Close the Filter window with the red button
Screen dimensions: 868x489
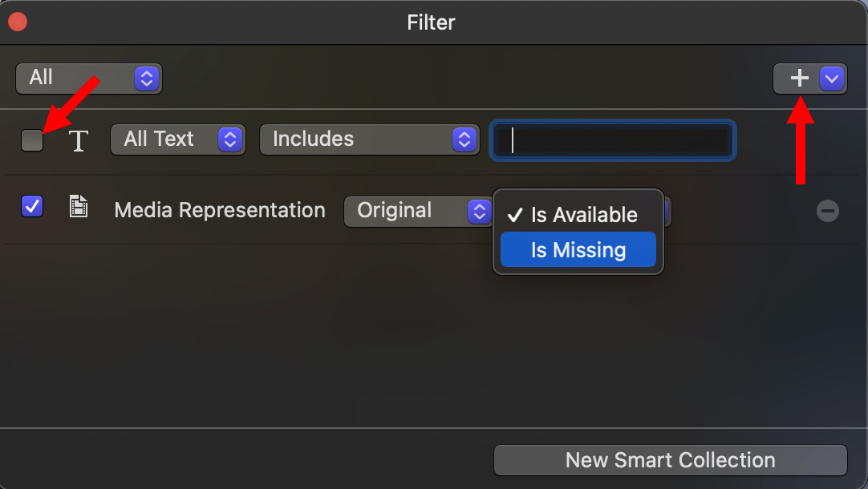coord(18,22)
